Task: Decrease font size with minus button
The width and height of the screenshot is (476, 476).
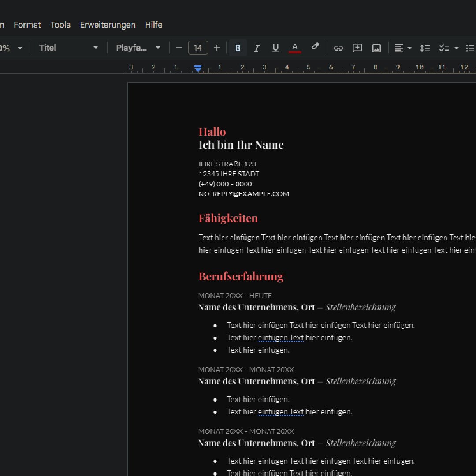Action: pos(179,48)
